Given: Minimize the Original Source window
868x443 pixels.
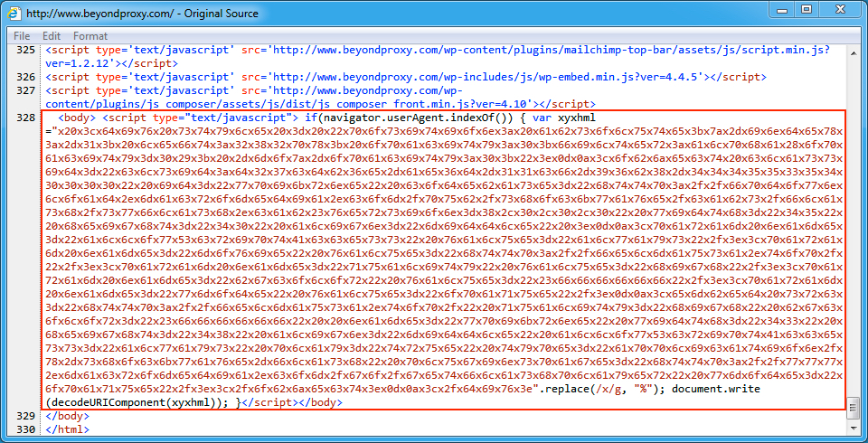Looking at the screenshot, I should click(781, 9).
